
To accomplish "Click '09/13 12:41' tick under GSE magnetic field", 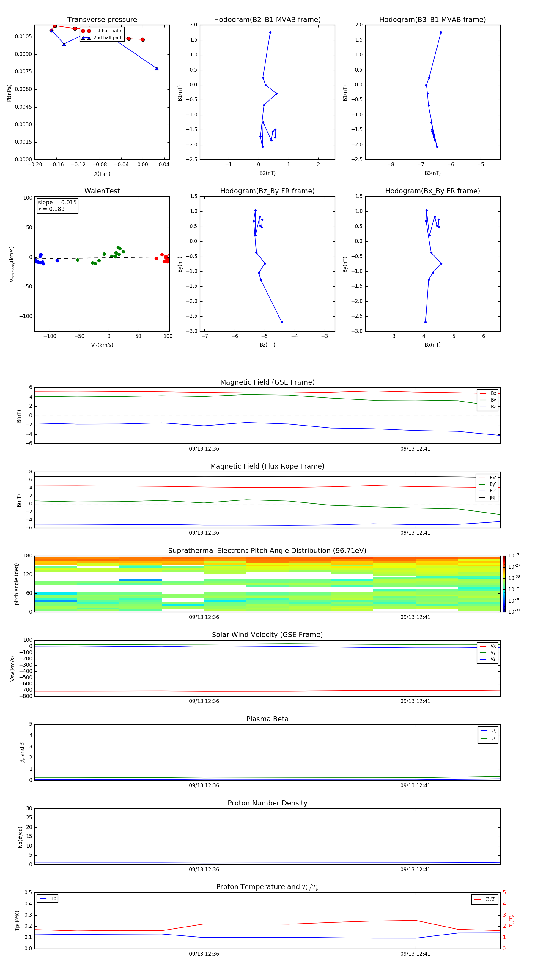I will tap(416, 449).
